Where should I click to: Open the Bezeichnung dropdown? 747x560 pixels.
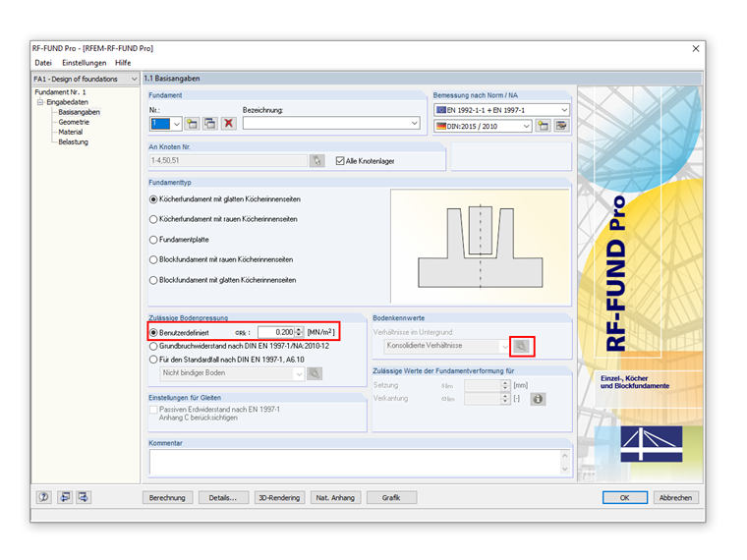click(x=415, y=124)
